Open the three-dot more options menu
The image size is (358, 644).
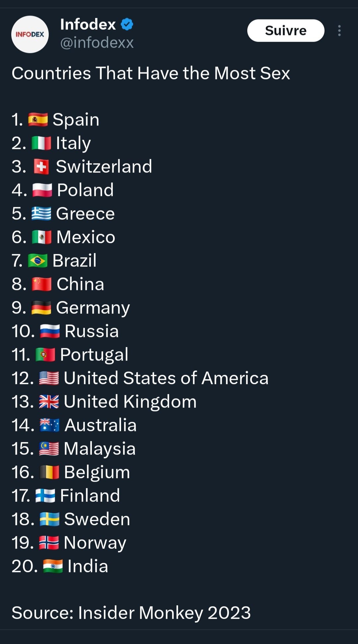tap(339, 31)
